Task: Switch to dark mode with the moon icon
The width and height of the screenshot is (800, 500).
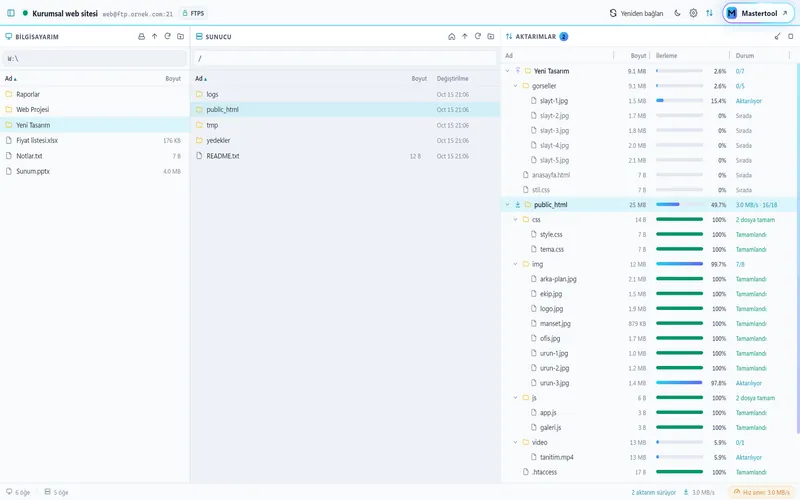Action: pyautogui.click(x=678, y=13)
